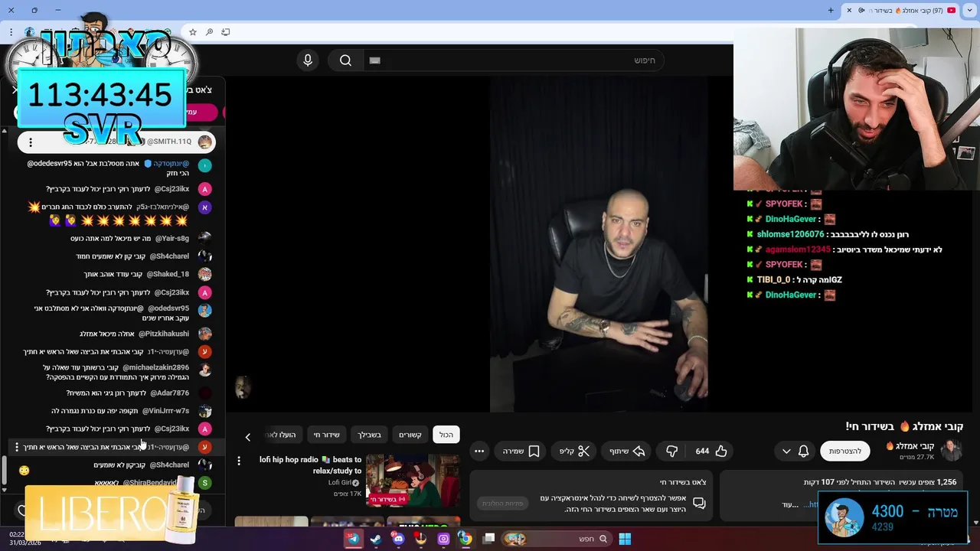This screenshot has width=980, height=551.
Task: Open the lofi hip hop radio thumbnail
Action: pyautogui.click(x=413, y=481)
